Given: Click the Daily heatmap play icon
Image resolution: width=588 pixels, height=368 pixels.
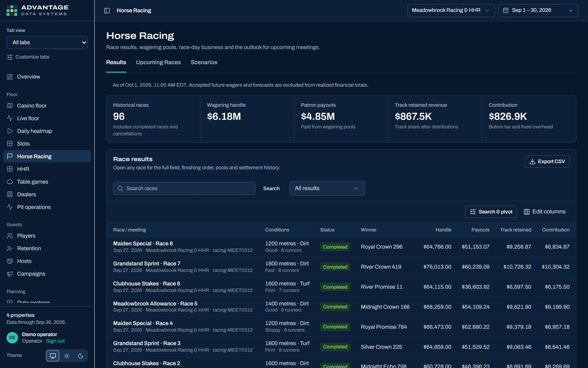Looking at the screenshot, I should [10, 131].
